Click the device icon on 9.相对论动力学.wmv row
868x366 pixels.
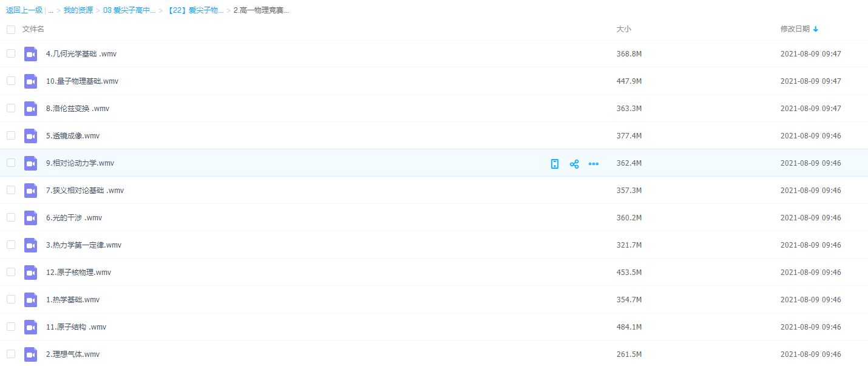pyautogui.click(x=554, y=164)
